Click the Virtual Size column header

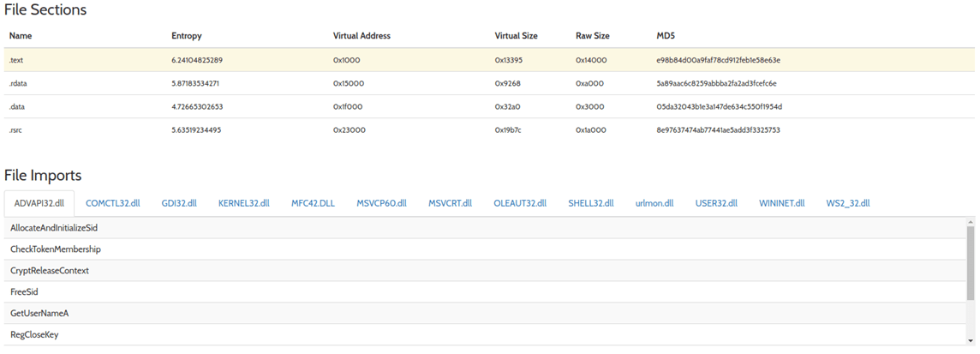click(x=517, y=36)
